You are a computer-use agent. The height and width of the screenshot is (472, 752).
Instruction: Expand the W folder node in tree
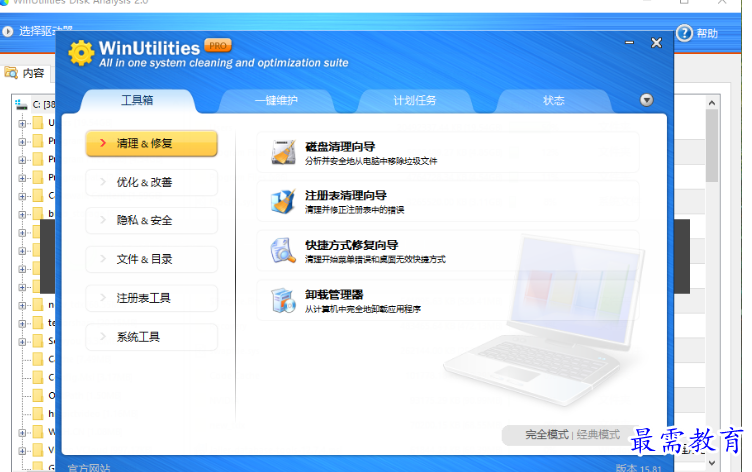(x=22, y=433)
